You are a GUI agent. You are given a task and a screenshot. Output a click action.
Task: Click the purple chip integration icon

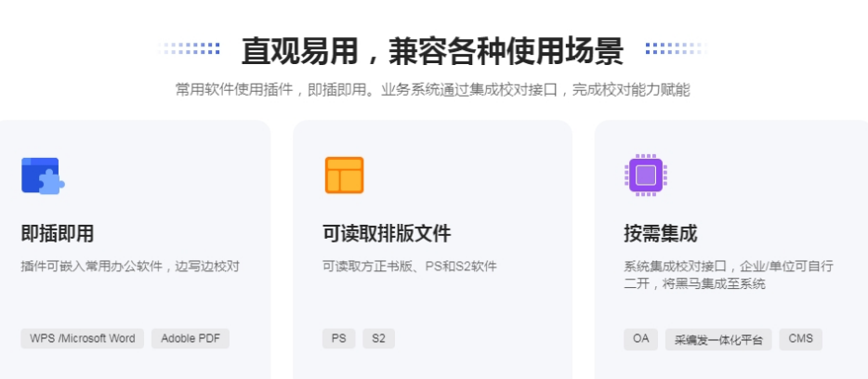[x=646, y=176]
